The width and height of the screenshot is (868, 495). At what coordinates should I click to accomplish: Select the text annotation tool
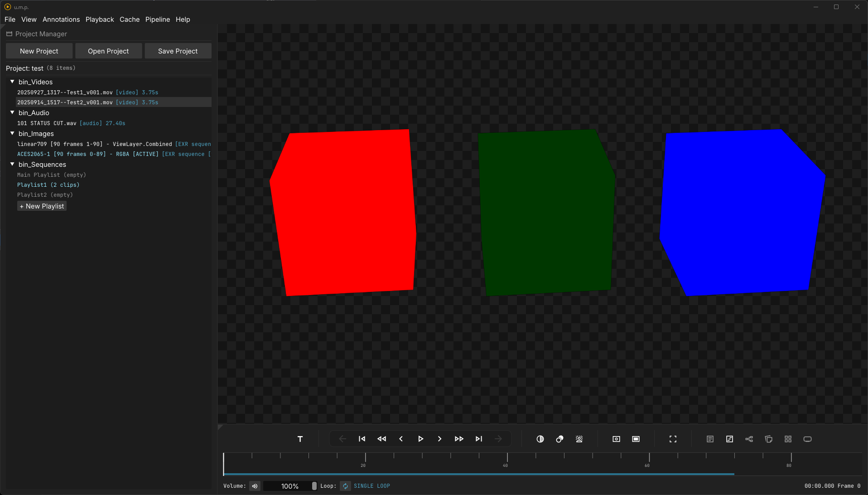pyautogui.click(x=300, y=439)
